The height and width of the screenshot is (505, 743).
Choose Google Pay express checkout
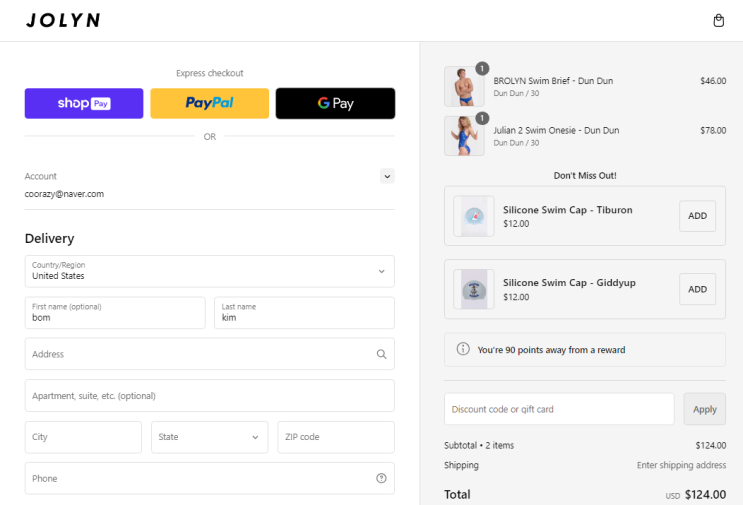click(x=335, y=103)
